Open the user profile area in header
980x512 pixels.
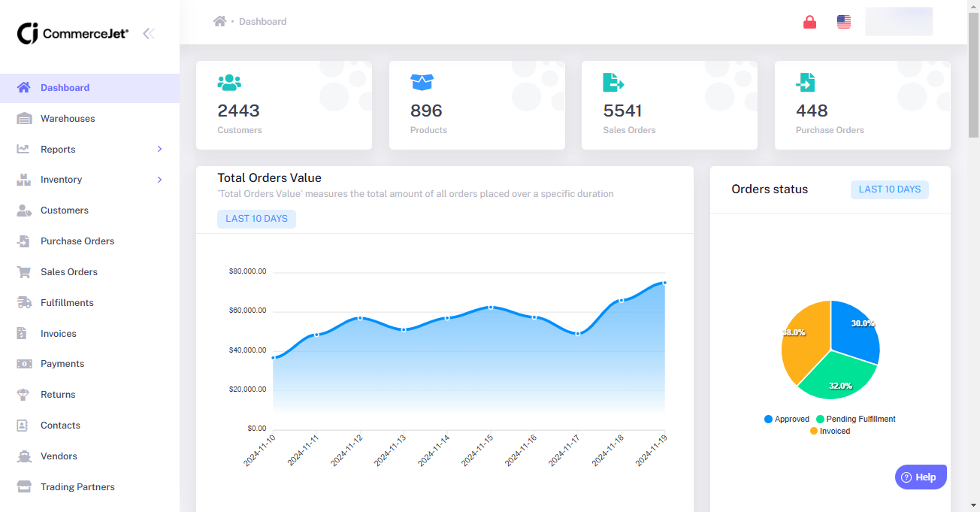[x=899, y=22]
